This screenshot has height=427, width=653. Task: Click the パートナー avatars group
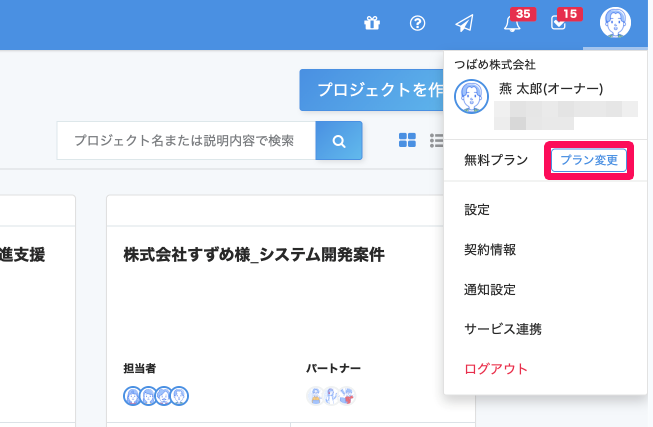click(331, 396)
